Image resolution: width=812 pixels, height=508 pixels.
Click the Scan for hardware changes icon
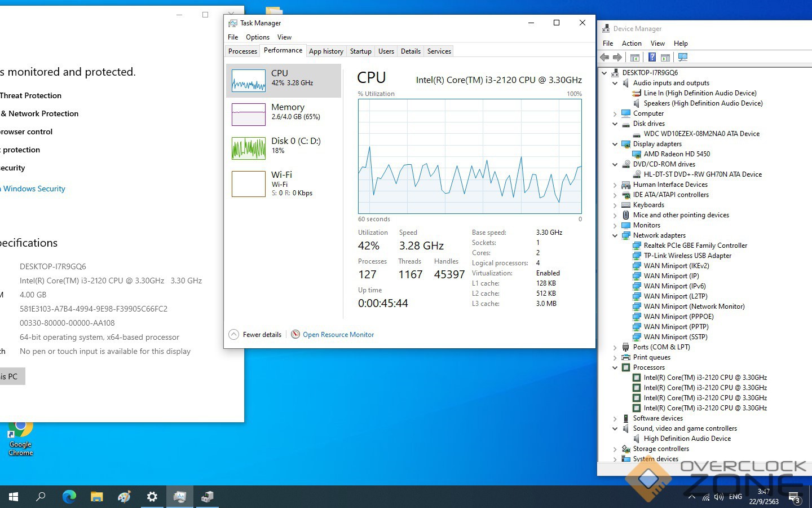click(683, 57)
